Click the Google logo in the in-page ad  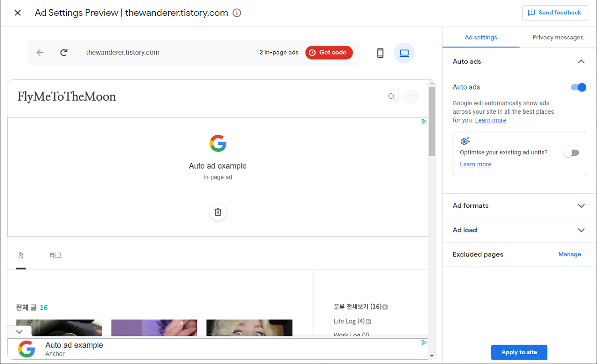click(218, 143)
